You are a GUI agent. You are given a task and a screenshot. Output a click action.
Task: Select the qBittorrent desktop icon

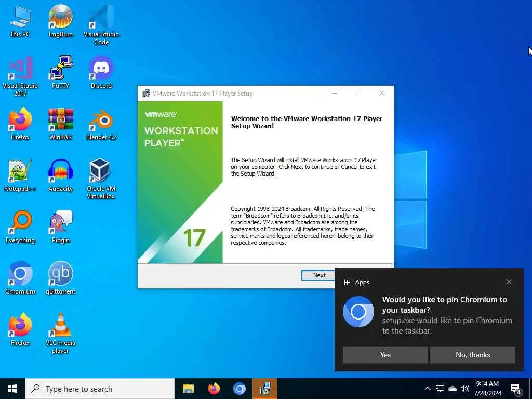(60, 277)
